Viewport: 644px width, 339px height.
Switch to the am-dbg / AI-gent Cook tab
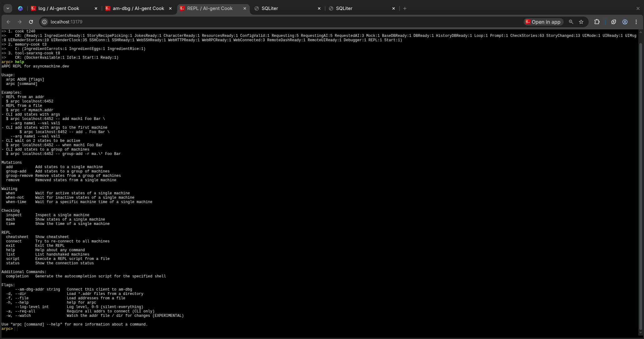pos(138,8)
